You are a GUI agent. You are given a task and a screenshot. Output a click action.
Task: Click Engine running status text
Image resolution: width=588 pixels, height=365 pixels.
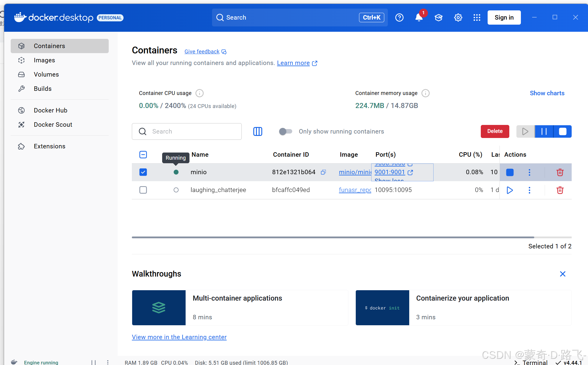pos(41,362)
